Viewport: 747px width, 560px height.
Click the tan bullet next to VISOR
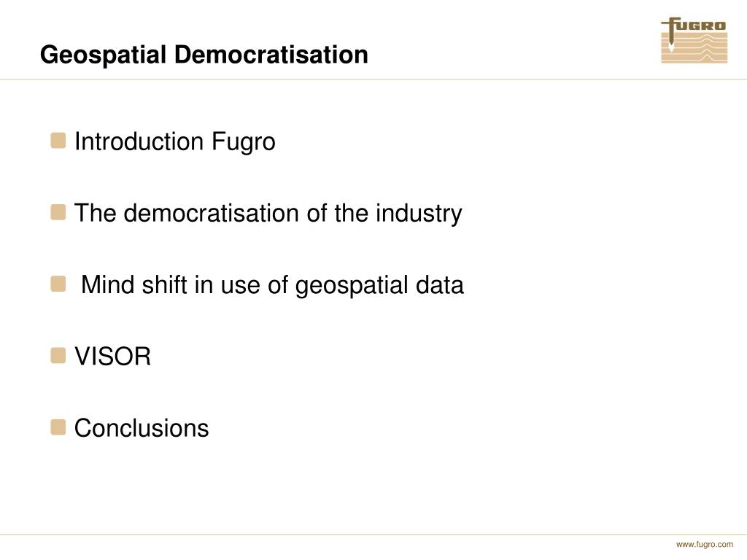(58, 356)
